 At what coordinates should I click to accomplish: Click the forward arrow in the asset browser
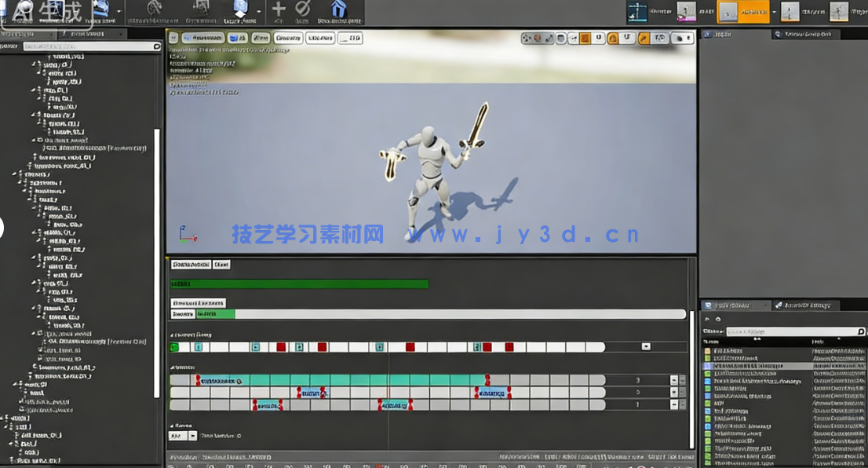click(x=717, y=320)
